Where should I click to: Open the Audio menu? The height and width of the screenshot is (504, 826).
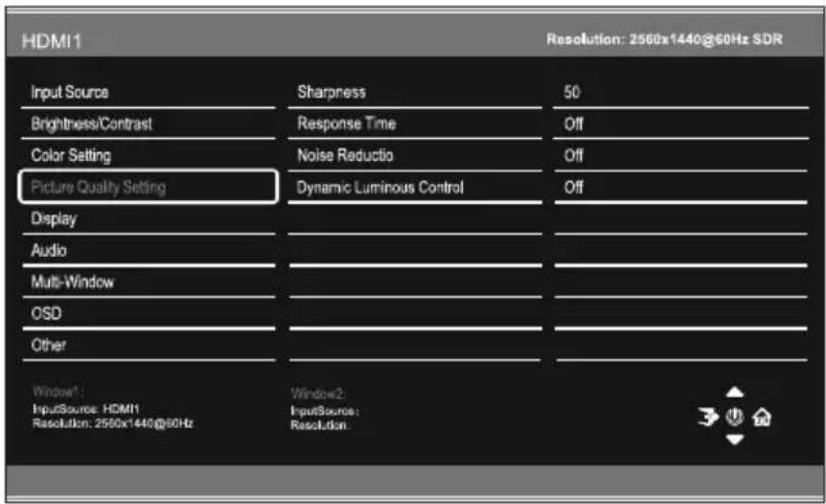click(x=148, y=251)
